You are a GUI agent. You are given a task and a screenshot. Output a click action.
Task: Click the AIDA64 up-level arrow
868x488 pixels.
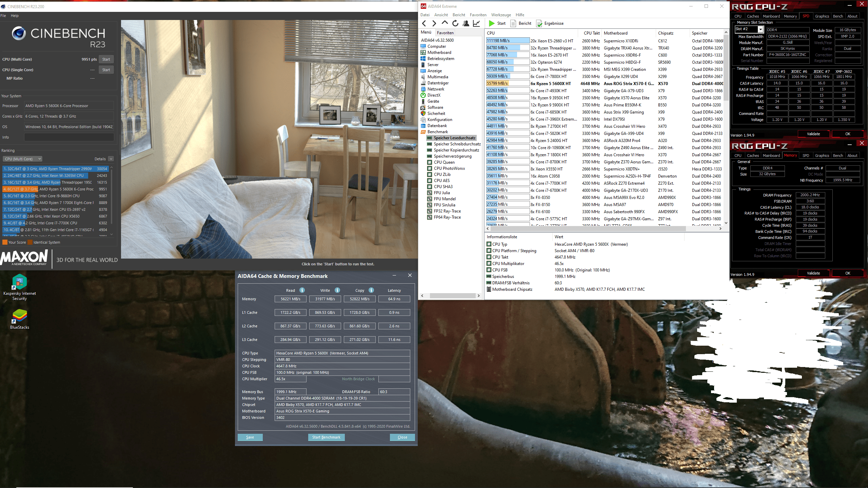click(445, 23)
